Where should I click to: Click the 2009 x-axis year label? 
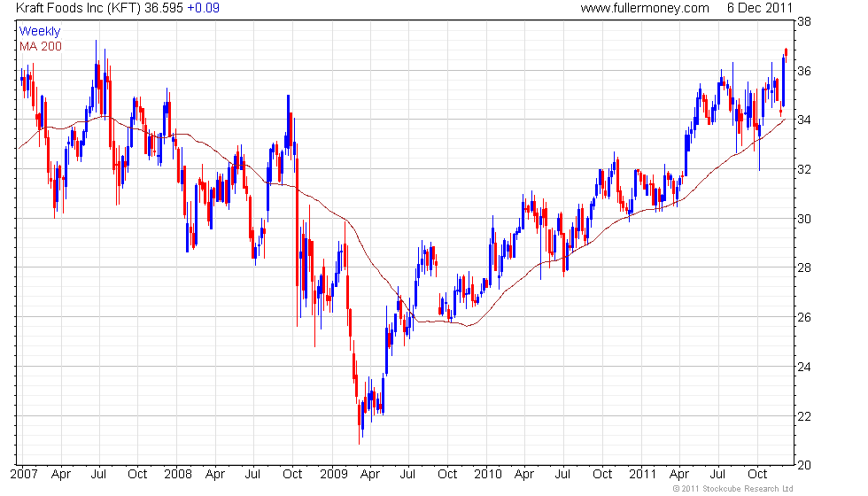pyautogui.click(x=334, y=474)
